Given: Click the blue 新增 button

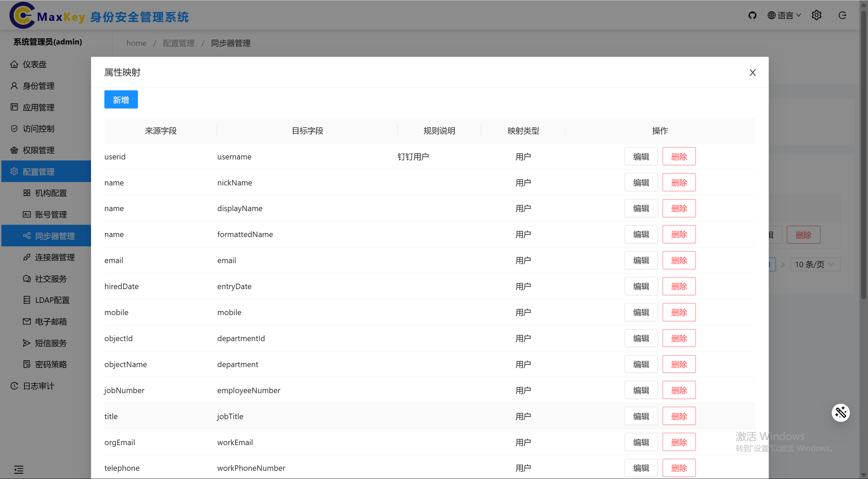Looking at the screenshot, I should click(x=121, y=100).
